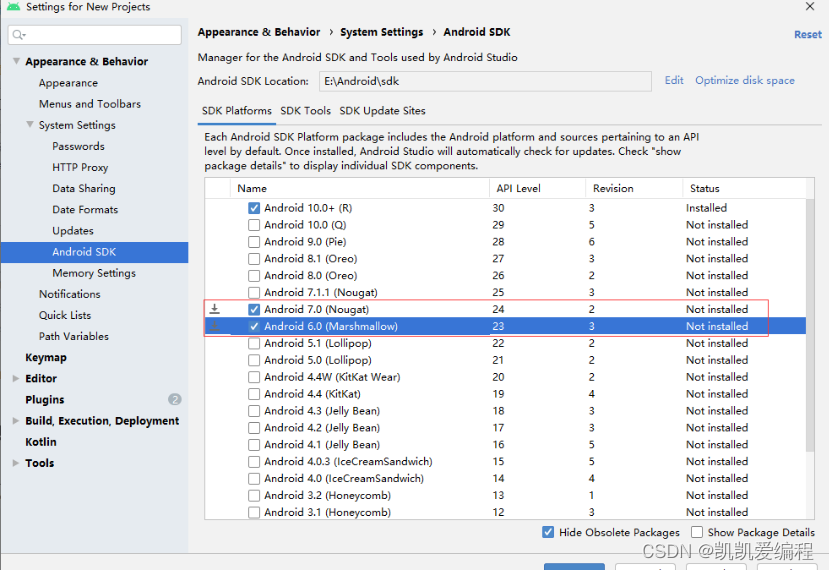Sort by the API Level column header
The image size is (829, 570).
point(537,189)
